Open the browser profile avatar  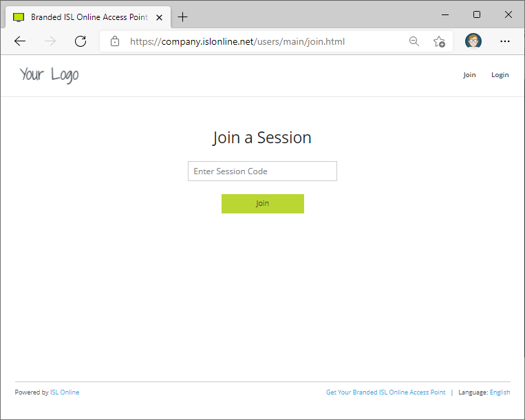click(473, 41)
